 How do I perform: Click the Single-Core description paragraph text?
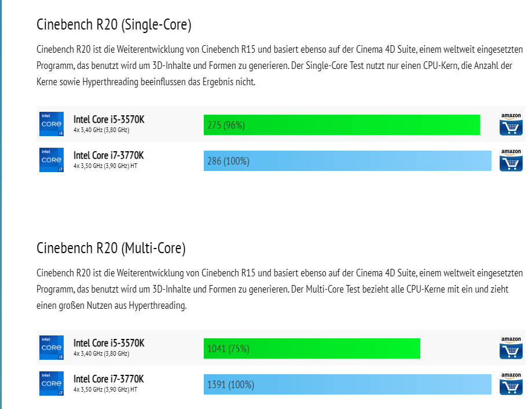274,65
